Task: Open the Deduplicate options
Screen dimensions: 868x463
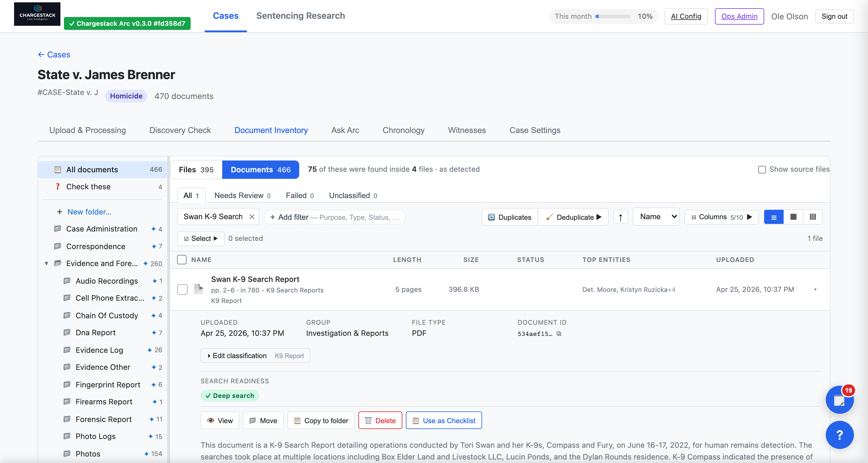Action: pyautogui.click(x=574, y=217)
